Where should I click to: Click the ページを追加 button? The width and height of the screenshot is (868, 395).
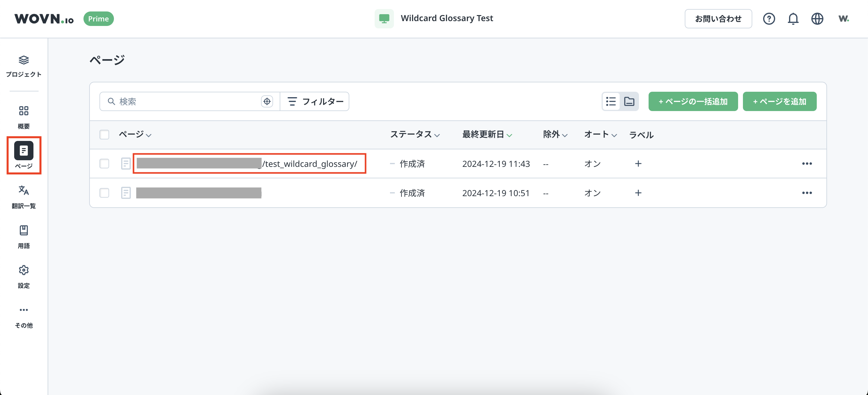[779, 101]
